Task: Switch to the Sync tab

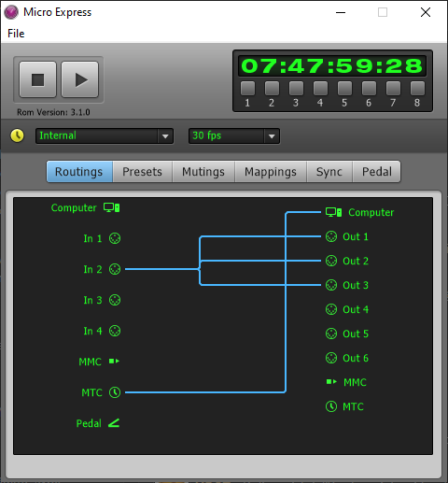Action: point(329,172)
